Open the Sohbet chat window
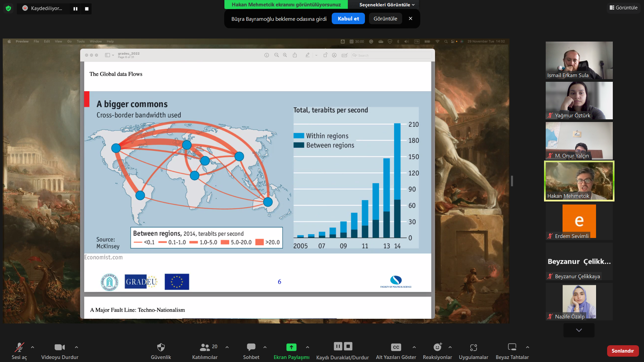This screenshot has width=644, height=362. [251, 347]
